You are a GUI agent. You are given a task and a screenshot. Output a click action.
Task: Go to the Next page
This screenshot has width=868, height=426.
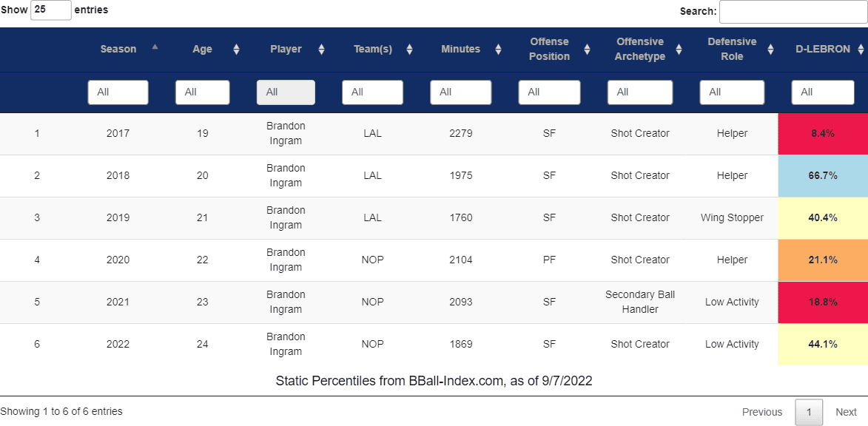tap(846, 412)
